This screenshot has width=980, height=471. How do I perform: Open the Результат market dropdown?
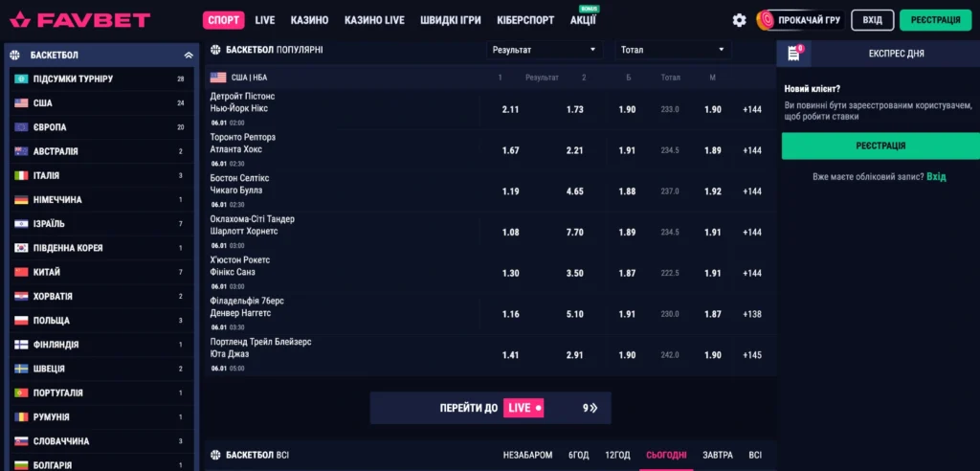tap(543, 50)
